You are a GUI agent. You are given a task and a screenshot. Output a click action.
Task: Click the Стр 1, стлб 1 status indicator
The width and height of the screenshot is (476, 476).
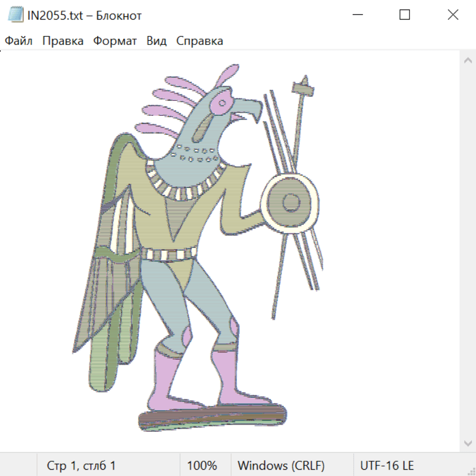point(81,465)
